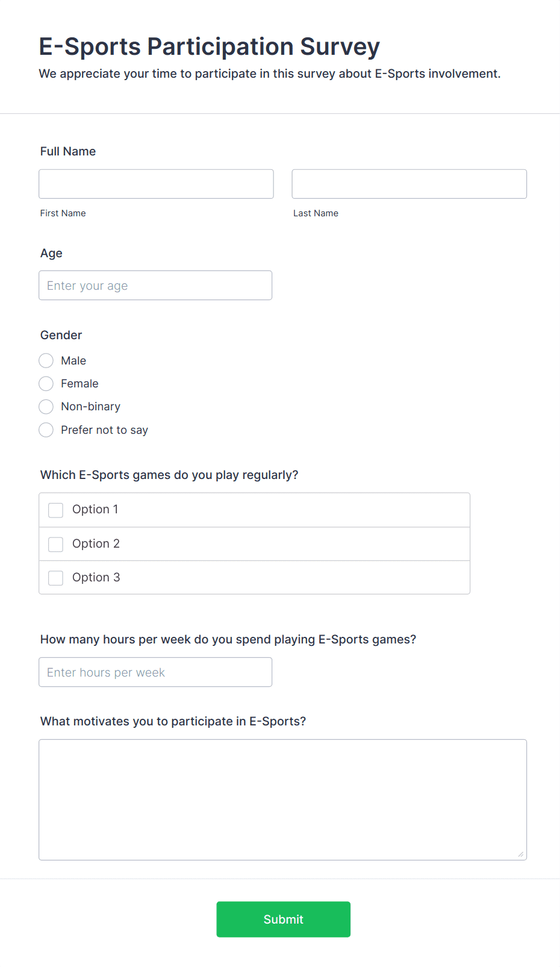Click the Female label text

79,384
